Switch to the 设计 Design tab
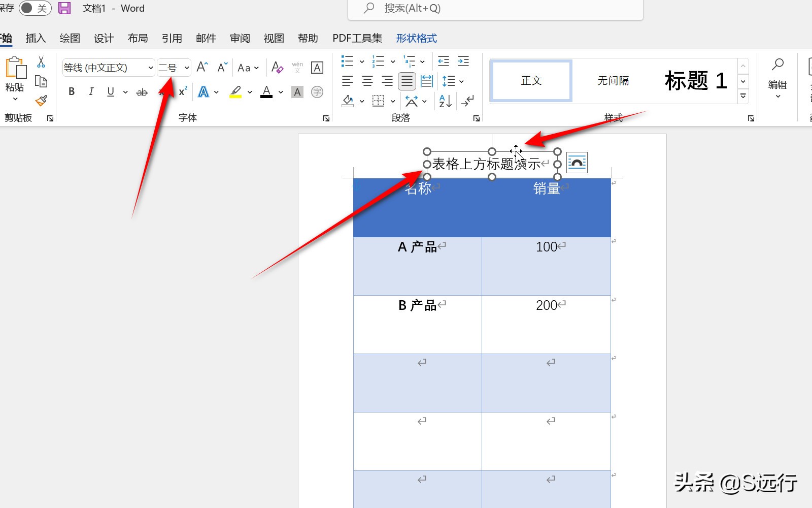 click(x=104, y=38)
